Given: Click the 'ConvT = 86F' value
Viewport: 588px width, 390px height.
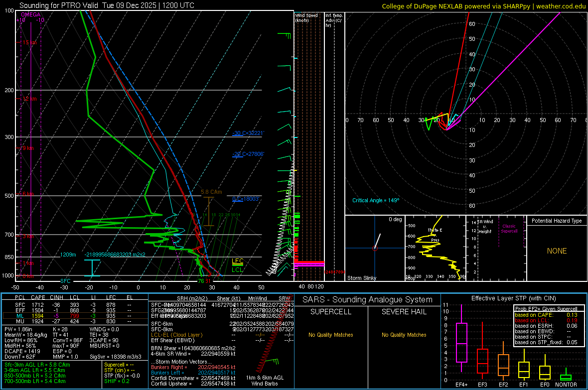Looking at the screenshot, I should [x=67, y=341].
